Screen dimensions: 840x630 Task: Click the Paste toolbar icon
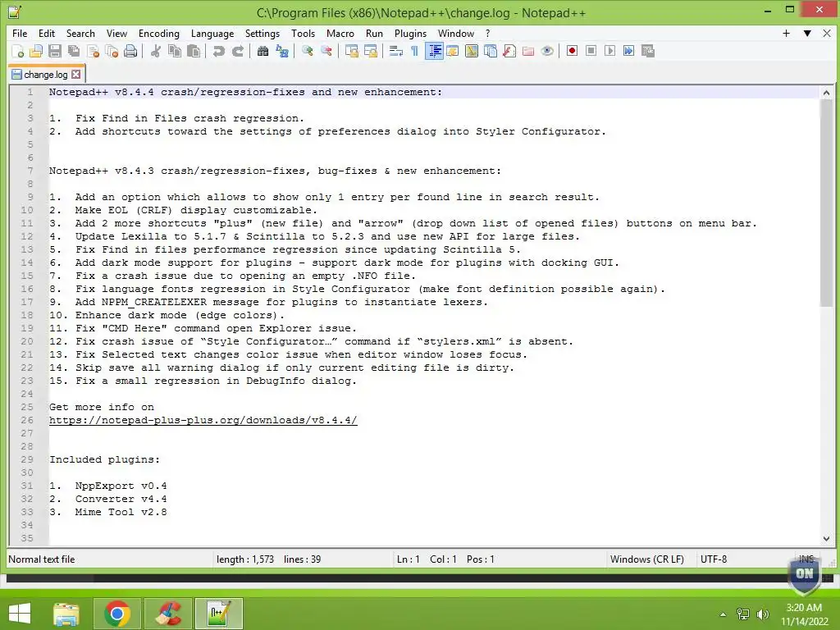[x=194, y=51]
